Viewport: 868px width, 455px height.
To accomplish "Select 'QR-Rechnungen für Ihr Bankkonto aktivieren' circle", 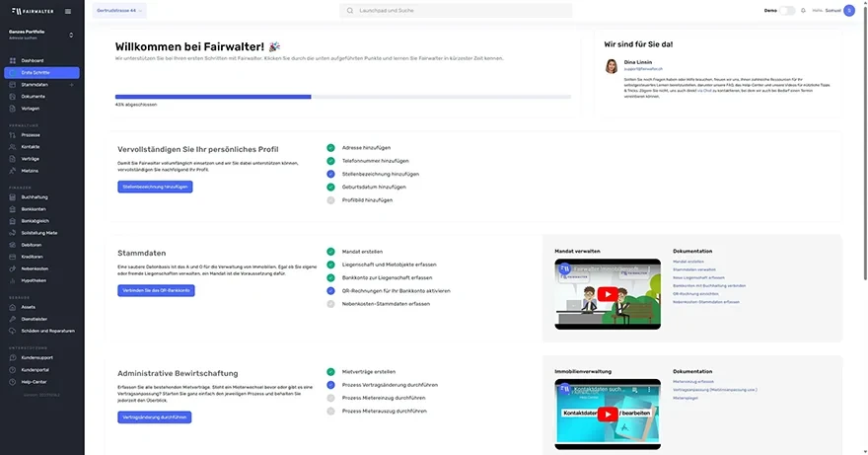I will click(x=330, y=291).
